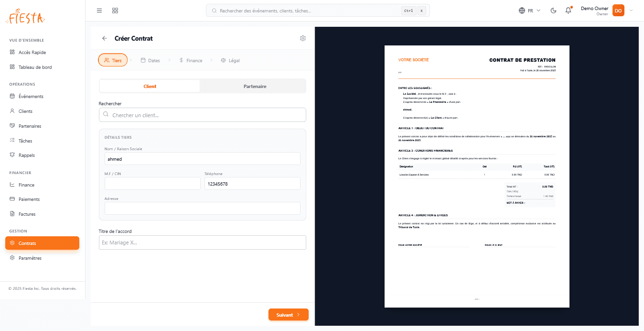Open FR language dropdown
Screen dimensions: 644x331
[530, 11]
